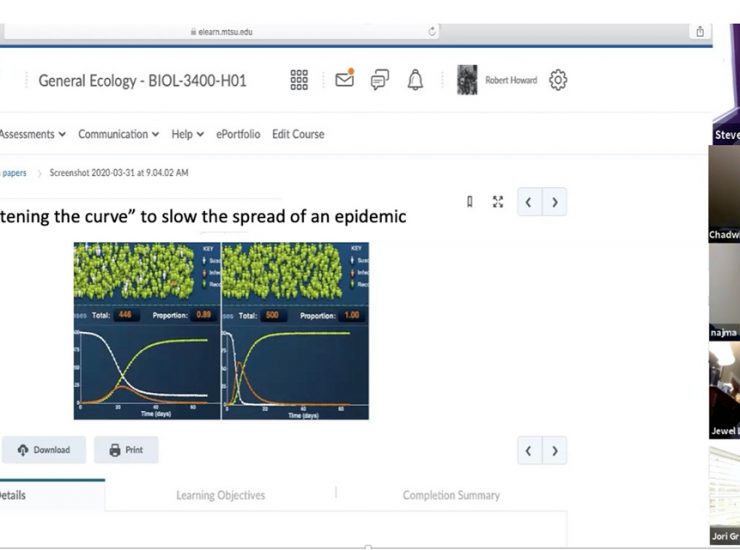Open the chat updates speech bubble icon
The image size is (740, 550).
(380, 80)
